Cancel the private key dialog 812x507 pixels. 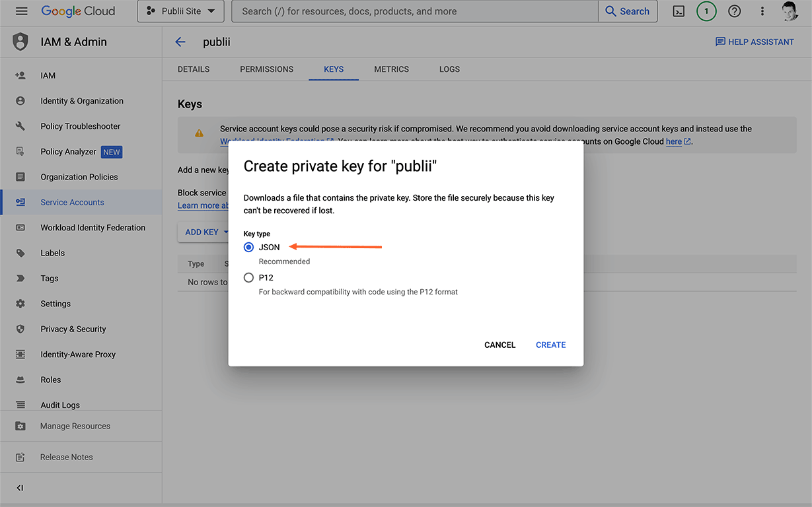click(499, 344)
